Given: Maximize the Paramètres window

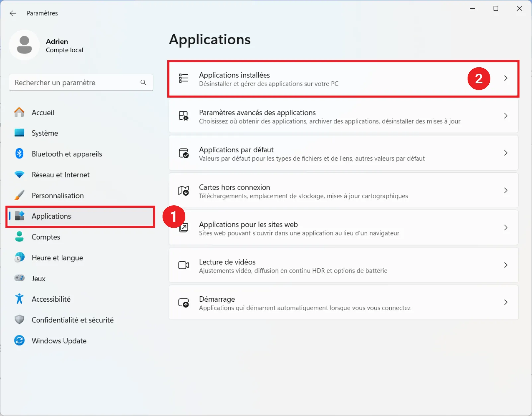Looking at the screenshot, I should pyautogui.click(x=496, y=8).
